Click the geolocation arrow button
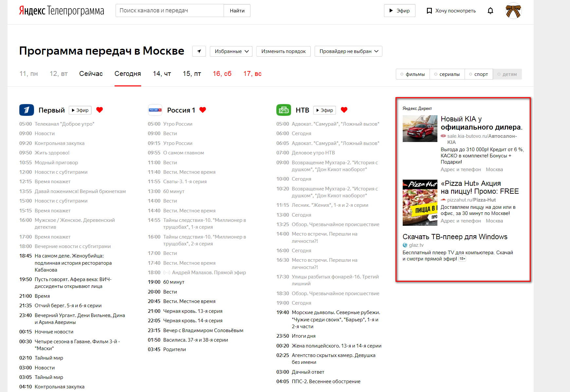This screenshot has width=570, height=392. click(199, 51)
